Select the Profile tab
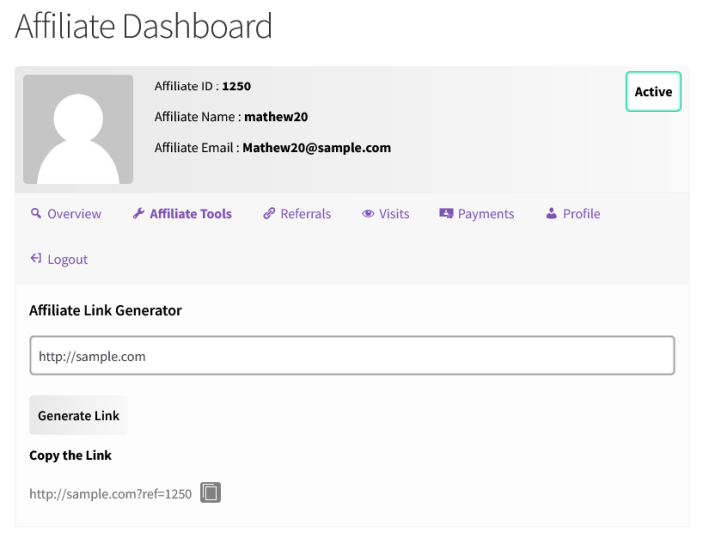 [x=581, y=214]
